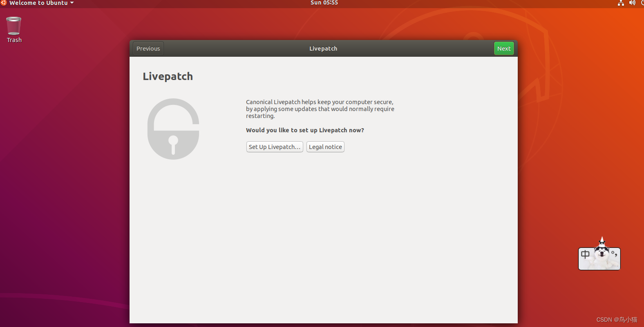Click the large Livepatch heading
The height and width of the screenshot is (327, 644).
coord(168,76)
